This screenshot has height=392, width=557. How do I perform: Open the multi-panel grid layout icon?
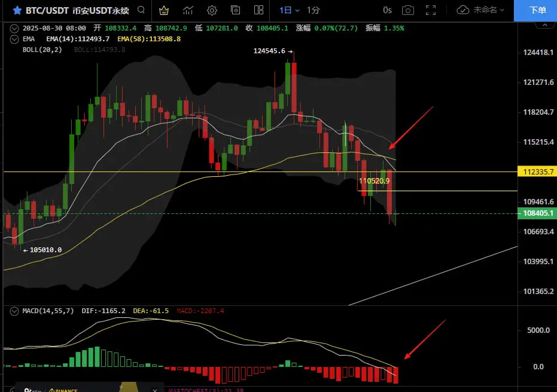pyautogui.click(x=259, y=10)
